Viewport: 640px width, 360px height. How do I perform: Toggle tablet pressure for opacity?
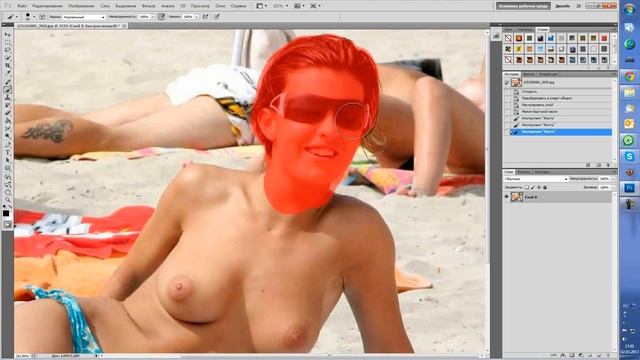(x=162, y=17)
